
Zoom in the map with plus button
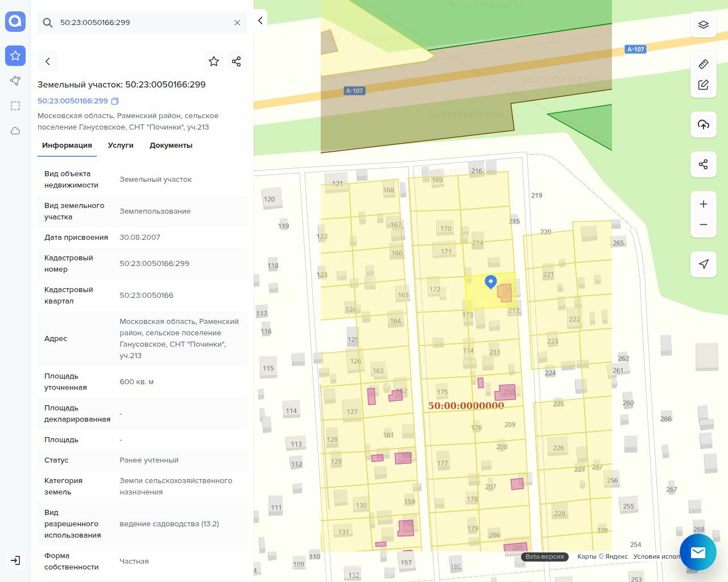pyautogui.click(x=704, y=204)
